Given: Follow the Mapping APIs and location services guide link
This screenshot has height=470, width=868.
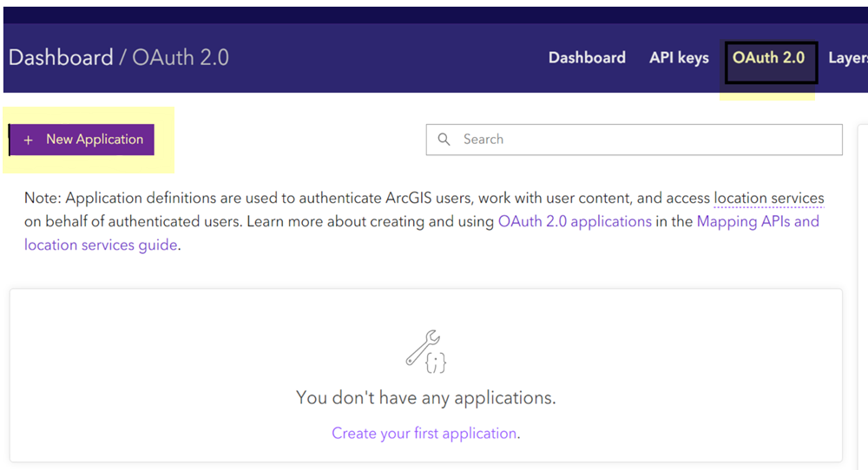Looking at the screenshot, I should [758, 221].
